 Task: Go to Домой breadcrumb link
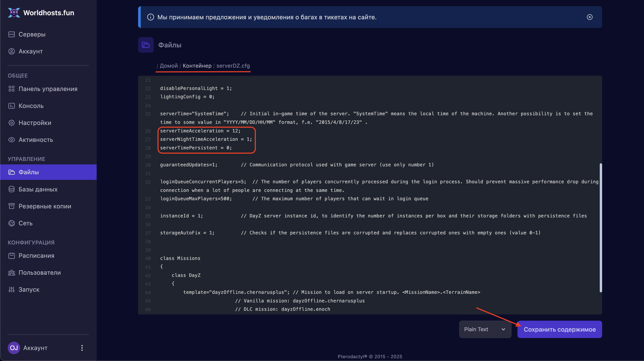point(168,66)
